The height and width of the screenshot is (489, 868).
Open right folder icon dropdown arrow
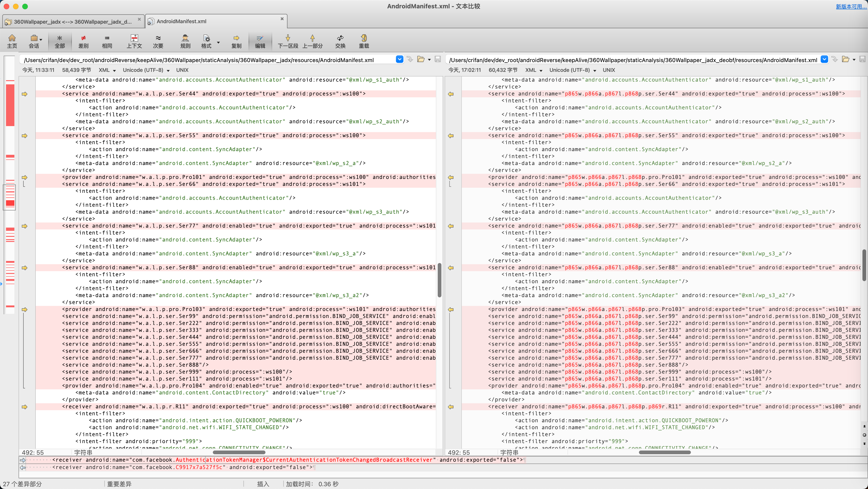(854, 60)
